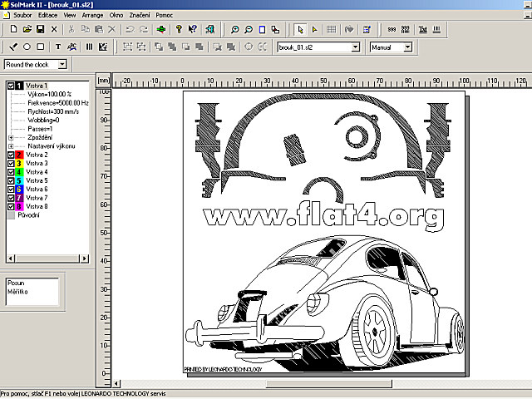Screen dimensions: 532x399
Task: Open the Značení menu
Action: point(140,15)
